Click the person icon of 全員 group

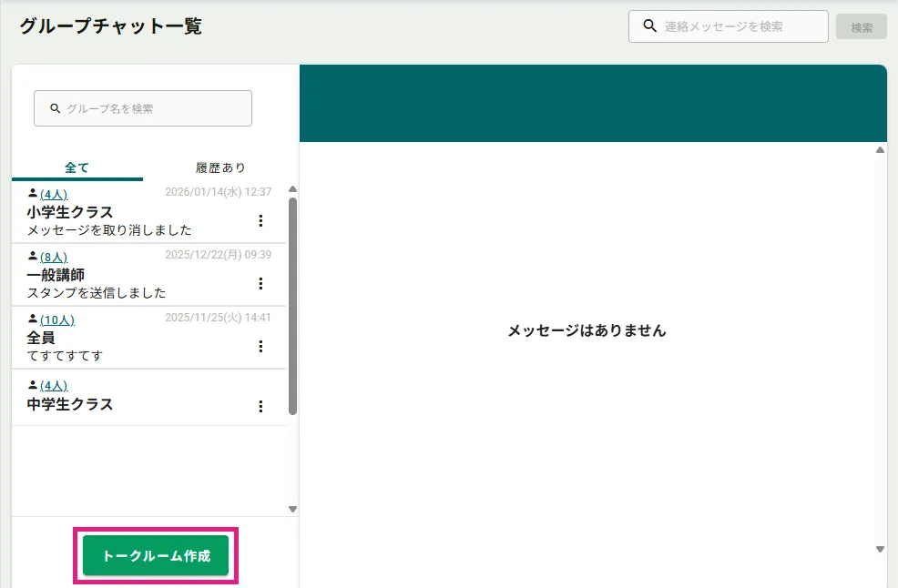33,319
